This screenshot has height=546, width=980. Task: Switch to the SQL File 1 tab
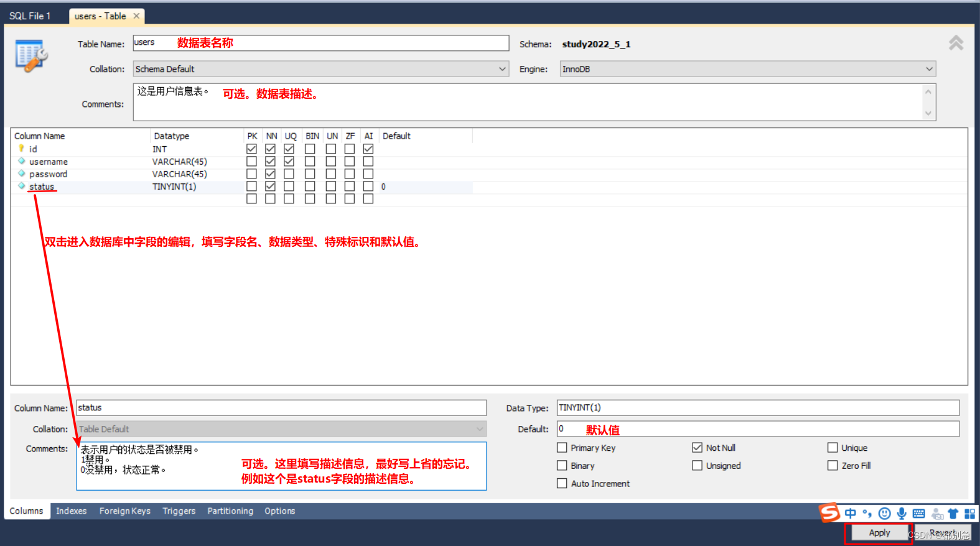point(30,16)
